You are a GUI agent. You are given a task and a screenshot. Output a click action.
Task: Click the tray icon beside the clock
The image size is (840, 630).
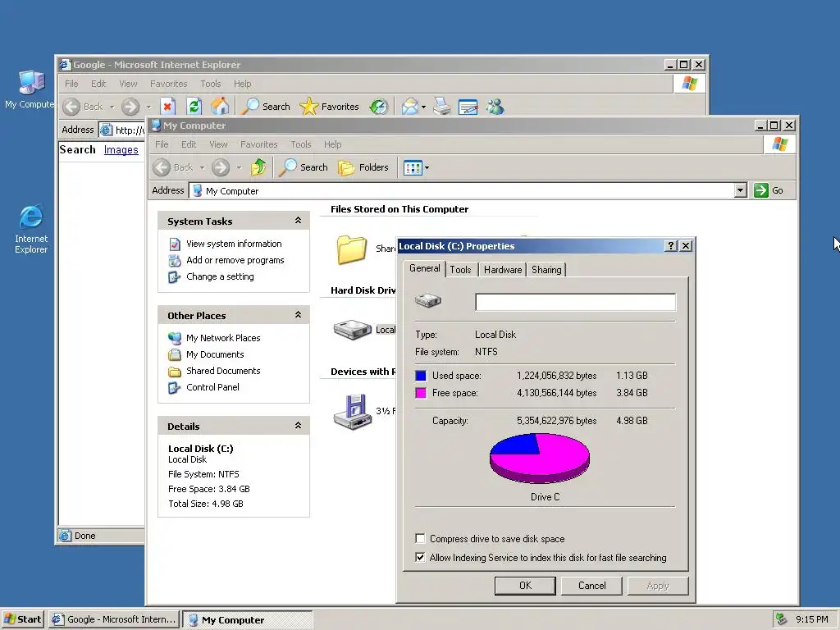[782, 619]
